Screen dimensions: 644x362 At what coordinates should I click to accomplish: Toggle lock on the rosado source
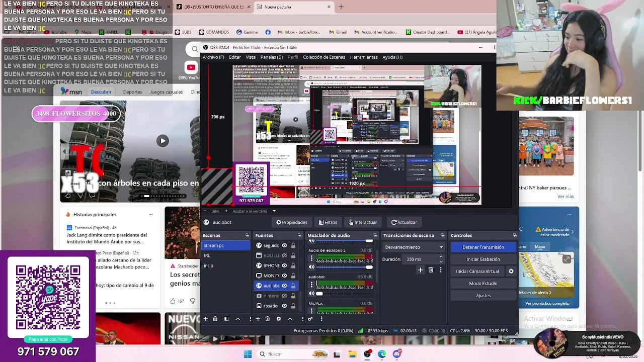[293, 306]
